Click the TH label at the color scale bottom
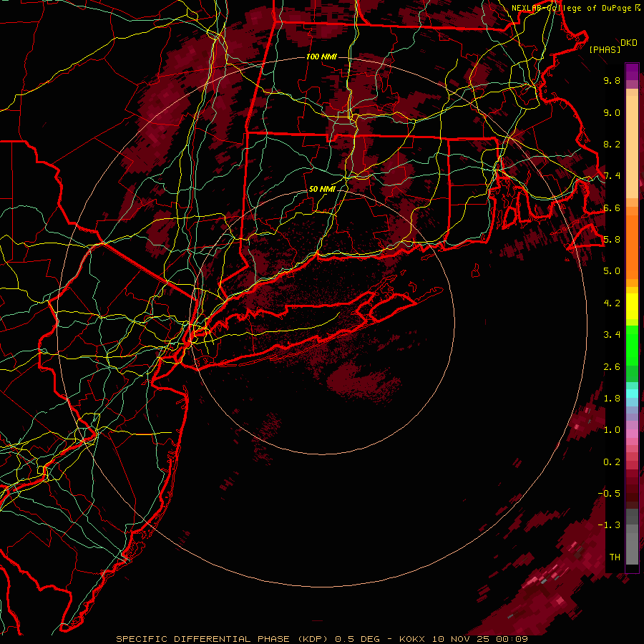Screen dimensions: 644x644 [x=615, y=557]
